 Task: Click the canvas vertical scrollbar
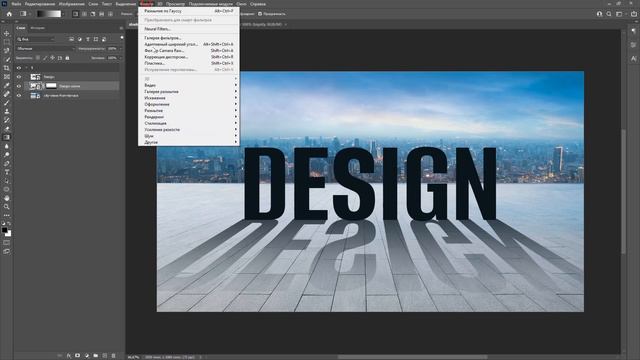[x=623, y=191]
